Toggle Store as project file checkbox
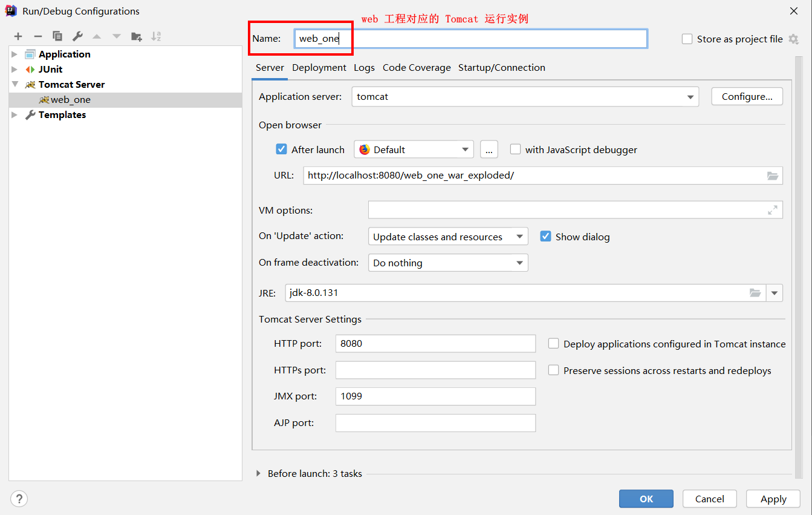 tap(687, 39)
